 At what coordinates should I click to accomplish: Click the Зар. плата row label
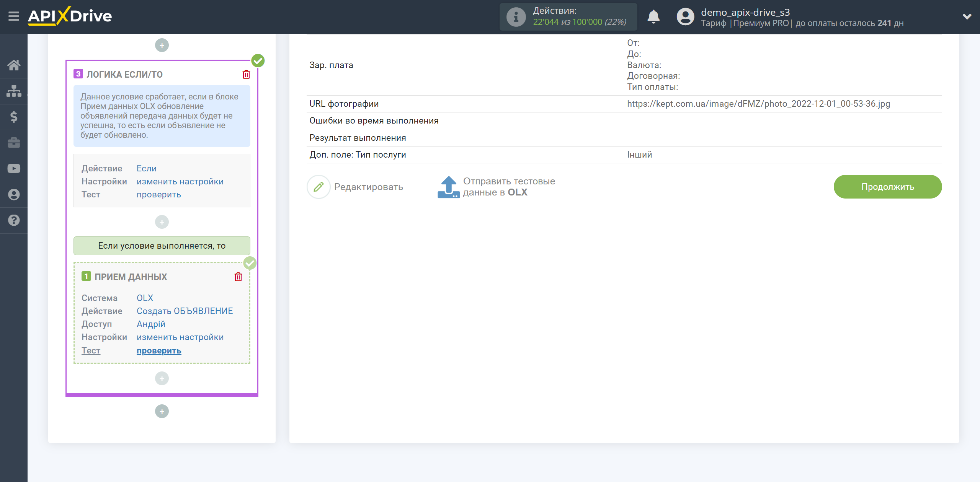(332, 65)
